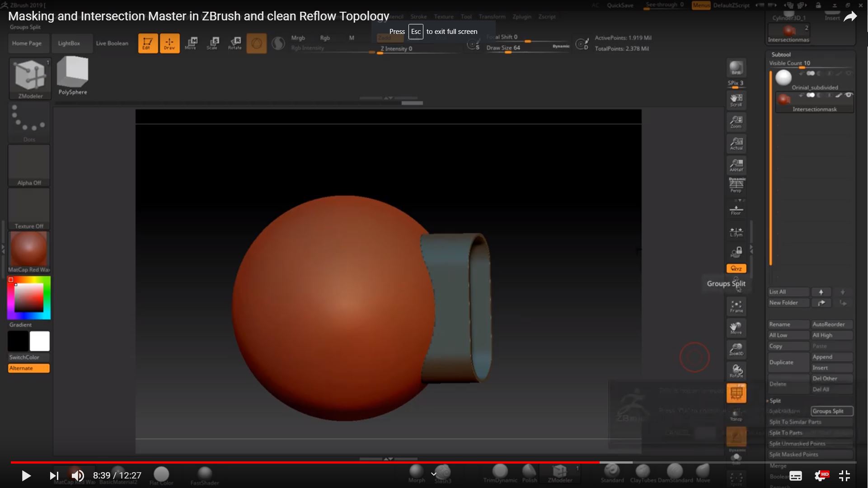This screenshot has width=868, height=488.
Task: Select the TrimDynamic brush in bottom shelf
Action: pyautogui.click(x=500, y=474)
